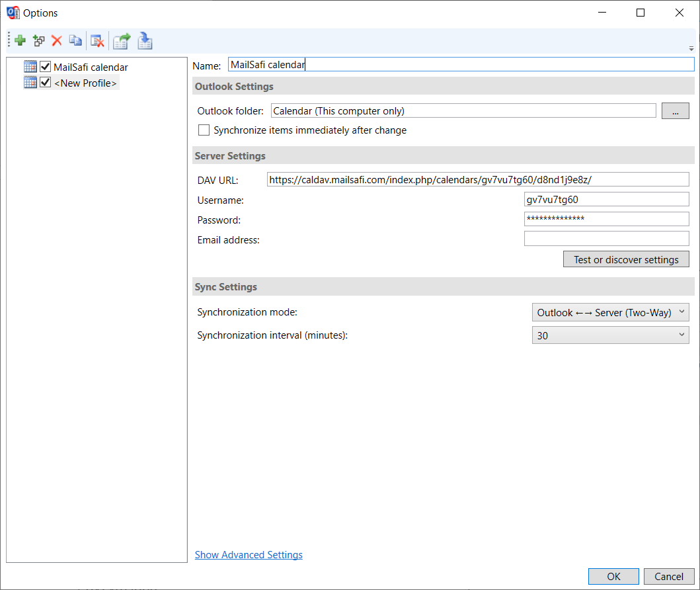Select the <New Profile> entry in the list
Viewport: 700px width, 590px height.
85,83
